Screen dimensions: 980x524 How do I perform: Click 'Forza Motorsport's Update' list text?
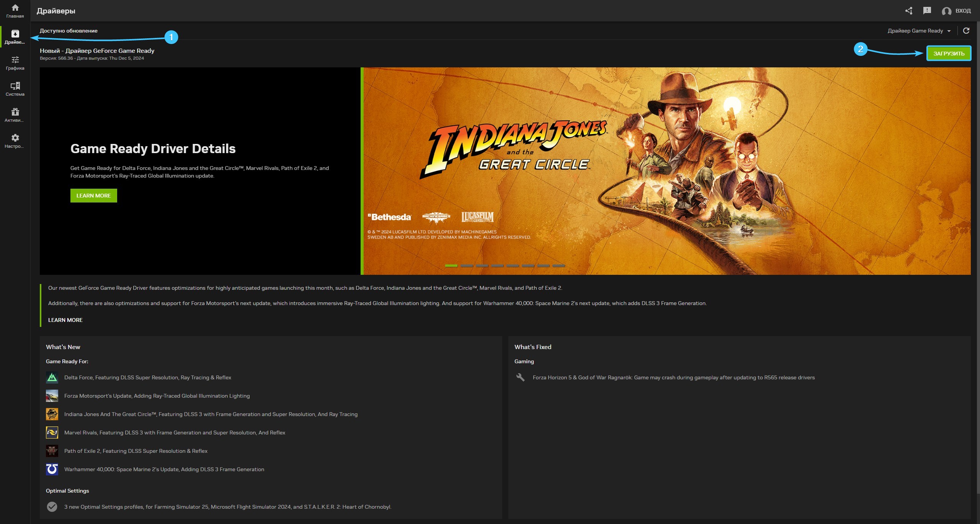point(157,396)
